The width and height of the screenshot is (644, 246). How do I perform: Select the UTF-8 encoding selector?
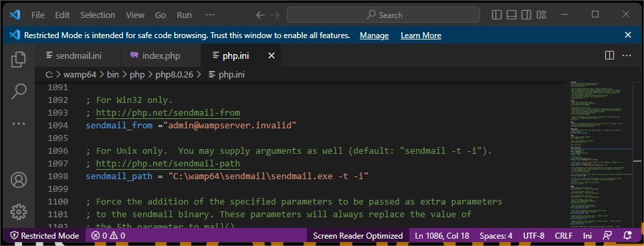[x=534, y=236]
